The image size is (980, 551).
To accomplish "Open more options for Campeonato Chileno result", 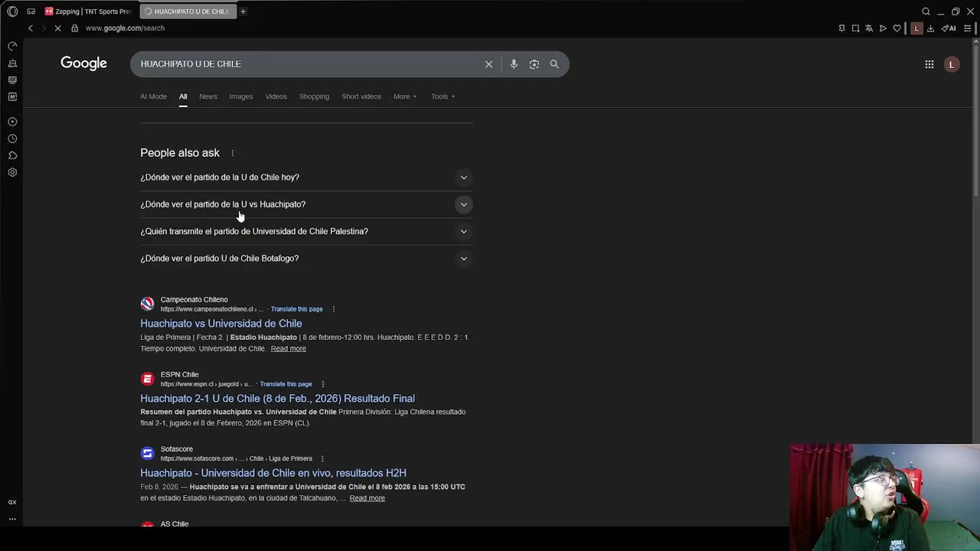I will tap(333, 309).
